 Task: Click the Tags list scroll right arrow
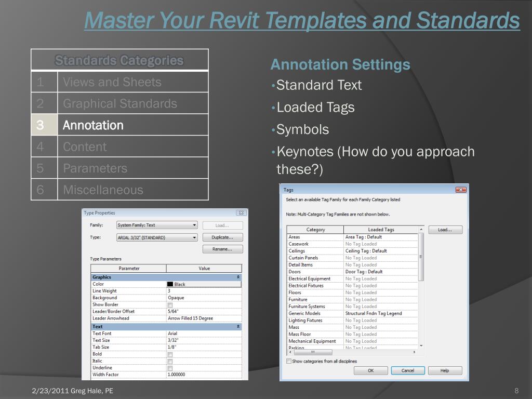pos(414,352)
